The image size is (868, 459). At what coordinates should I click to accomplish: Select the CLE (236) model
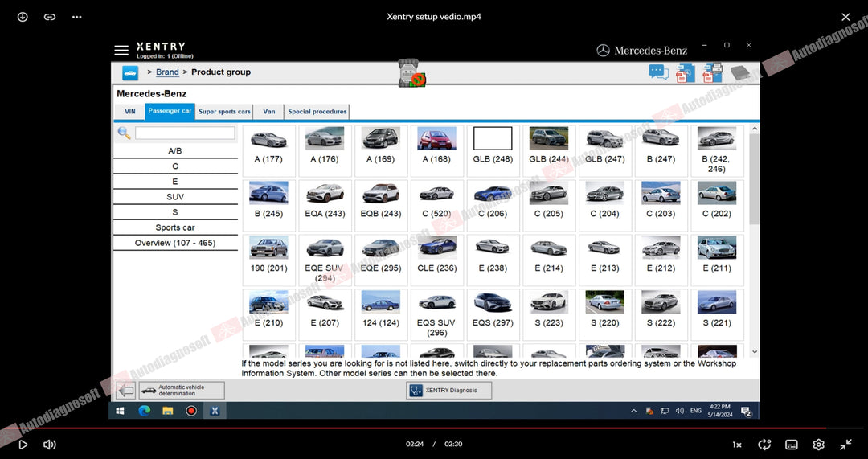[436, 260]
